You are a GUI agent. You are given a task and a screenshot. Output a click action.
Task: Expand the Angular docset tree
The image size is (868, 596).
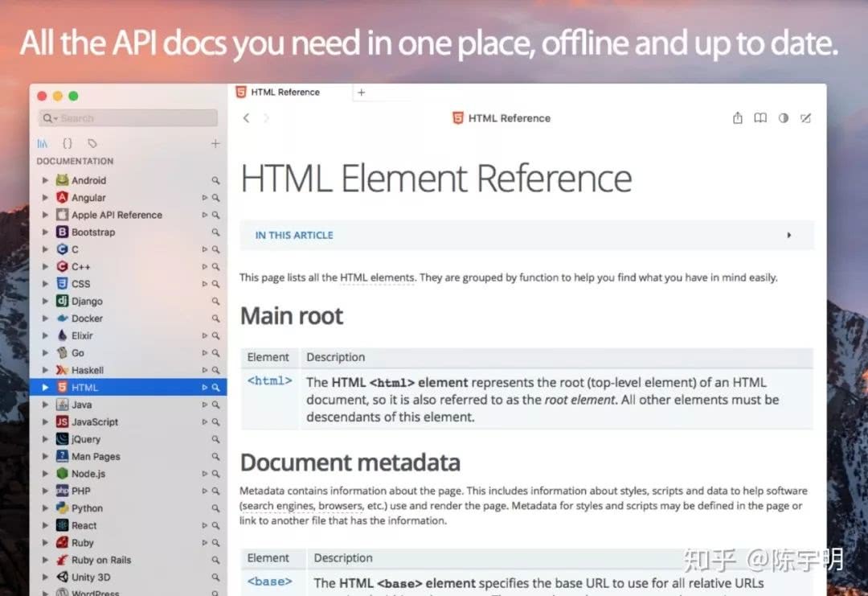[45, 198]
